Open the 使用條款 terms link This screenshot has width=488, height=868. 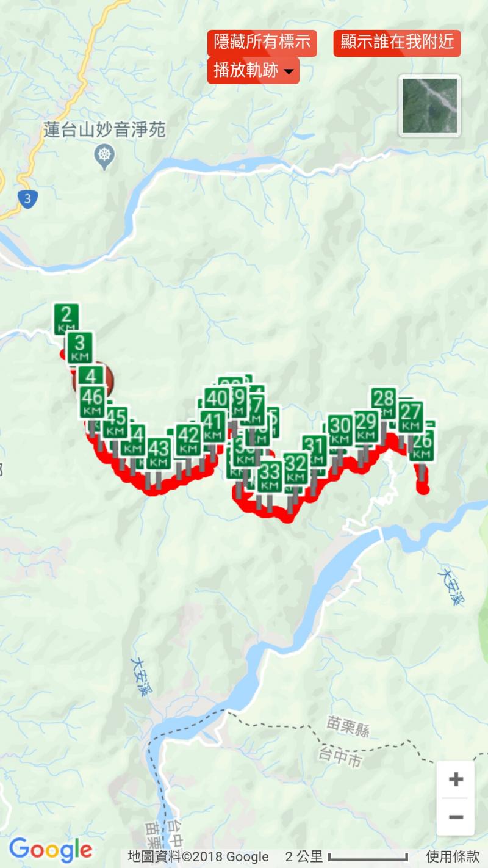click(x=452, y=857)
